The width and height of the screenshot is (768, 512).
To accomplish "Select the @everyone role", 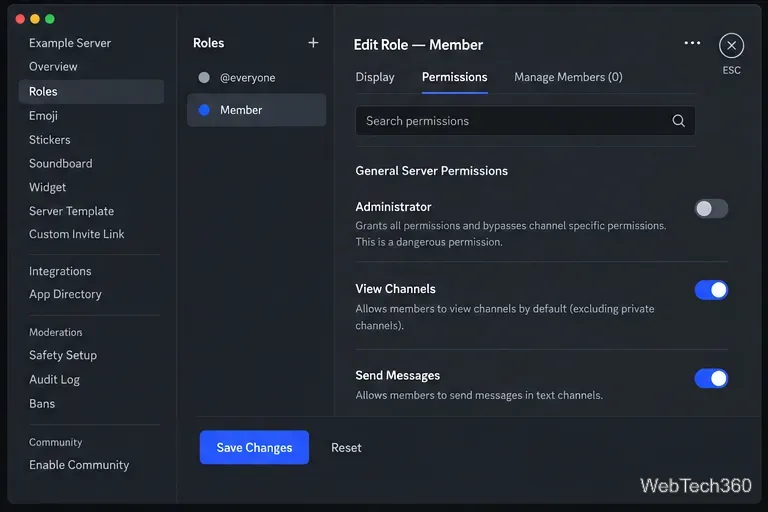I will coord(257,77).
